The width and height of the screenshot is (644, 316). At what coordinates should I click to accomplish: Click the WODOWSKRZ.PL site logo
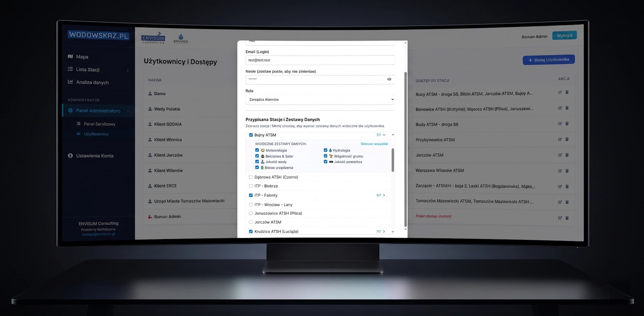pos(98,35)
